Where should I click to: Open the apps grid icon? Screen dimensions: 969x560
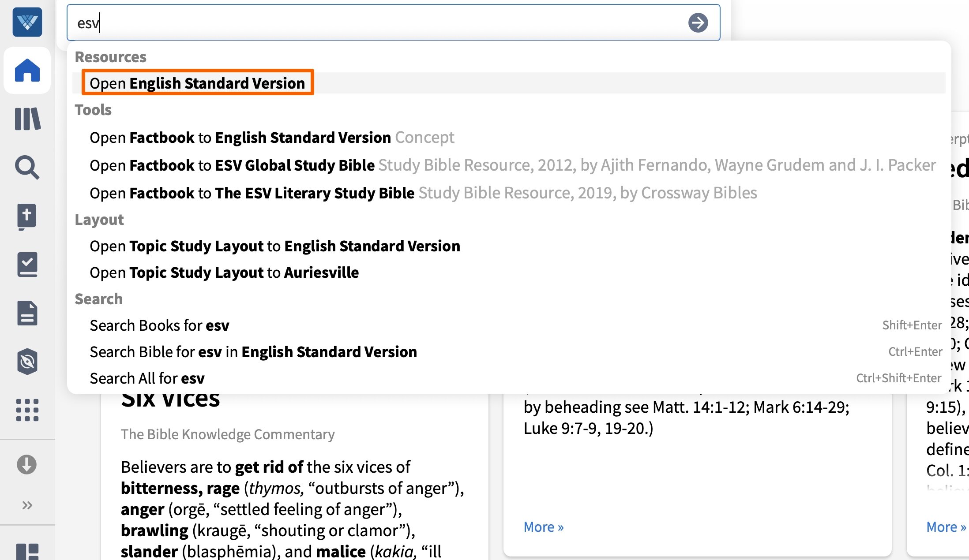coord(27,410)
